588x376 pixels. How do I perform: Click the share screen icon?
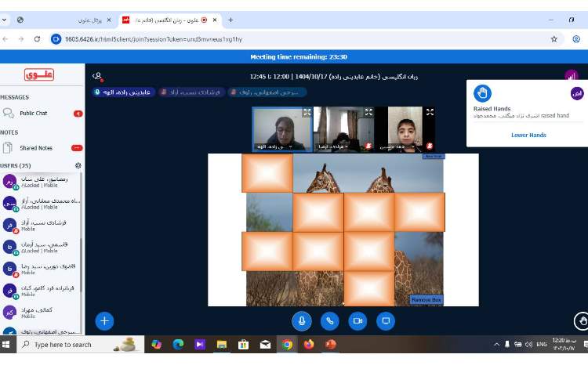tap(385, 320)
